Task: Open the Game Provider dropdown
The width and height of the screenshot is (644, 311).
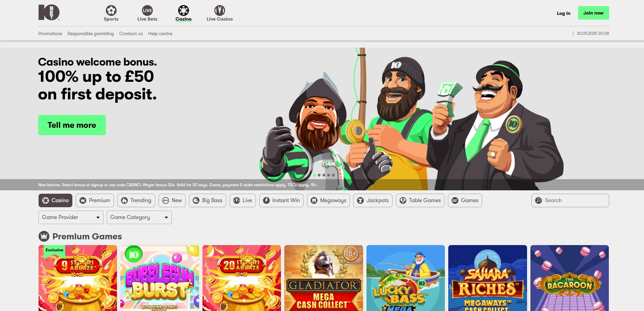Action: (71, 217)
